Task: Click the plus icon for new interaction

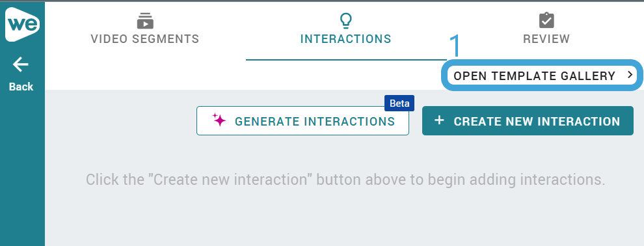Action: pyautogui.click(x=439, y=120)
